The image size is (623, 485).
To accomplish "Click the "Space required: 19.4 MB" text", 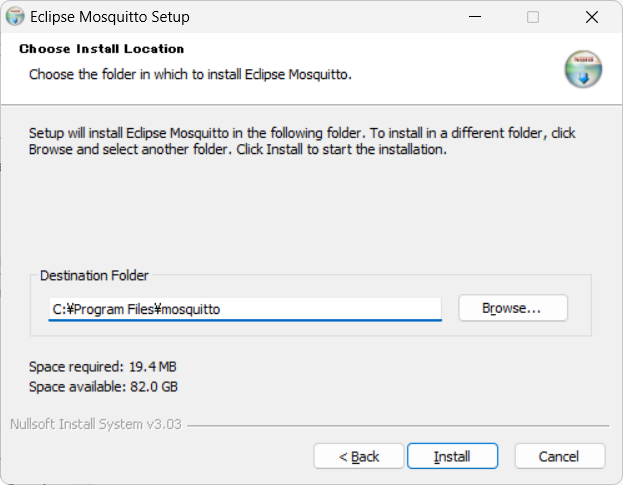I will tap(103, 367).
